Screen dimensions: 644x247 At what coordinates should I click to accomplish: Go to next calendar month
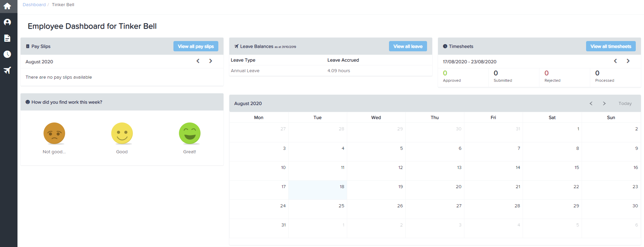(x=604, y=103)
